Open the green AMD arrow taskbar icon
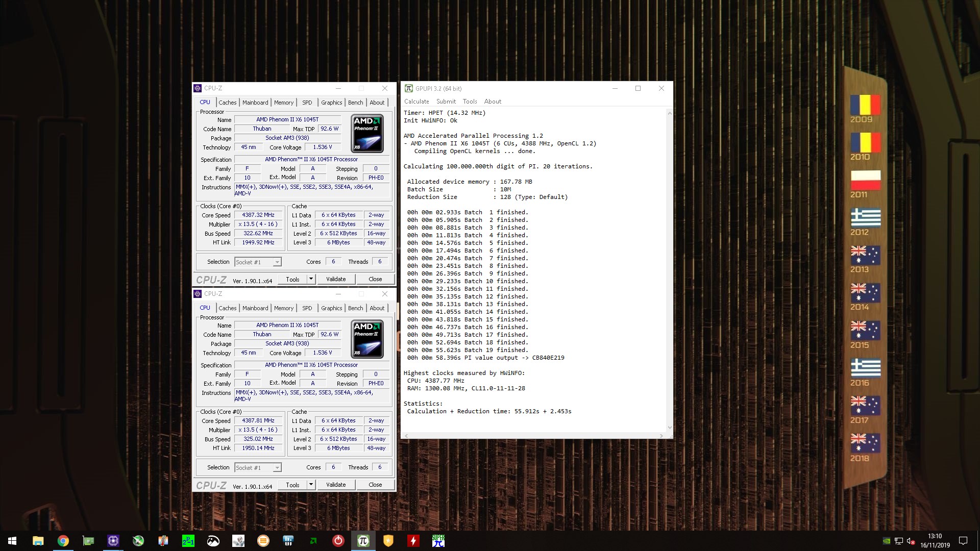 tap(313, 541)
